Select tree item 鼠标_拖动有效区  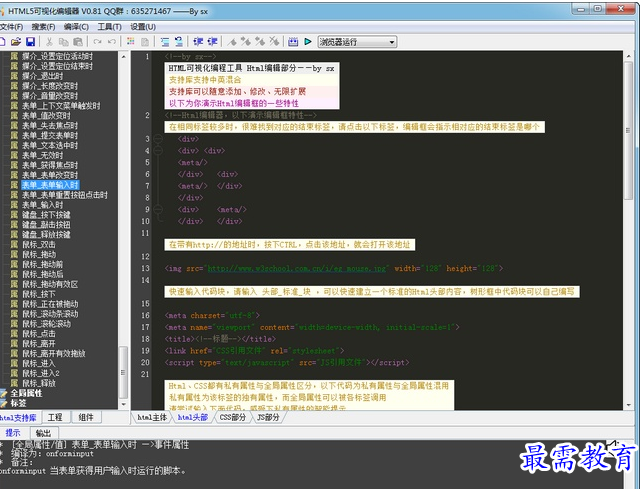(50, 284)
